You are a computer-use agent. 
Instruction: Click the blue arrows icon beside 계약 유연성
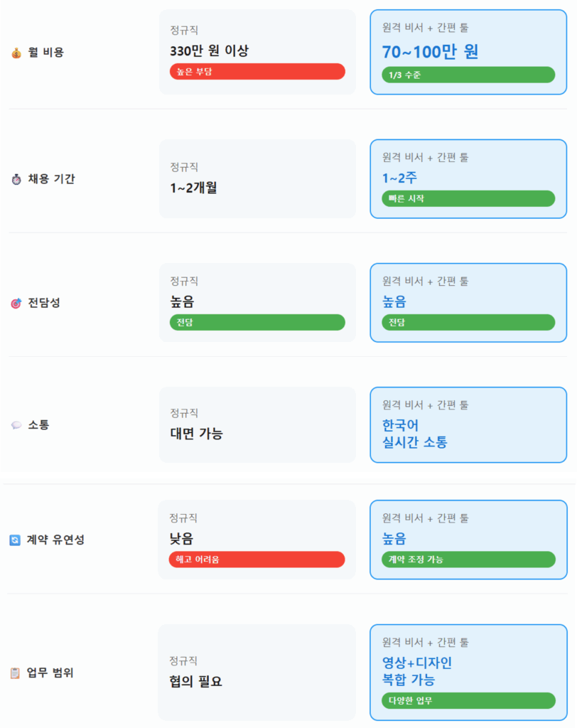click(x=15, y=540)
